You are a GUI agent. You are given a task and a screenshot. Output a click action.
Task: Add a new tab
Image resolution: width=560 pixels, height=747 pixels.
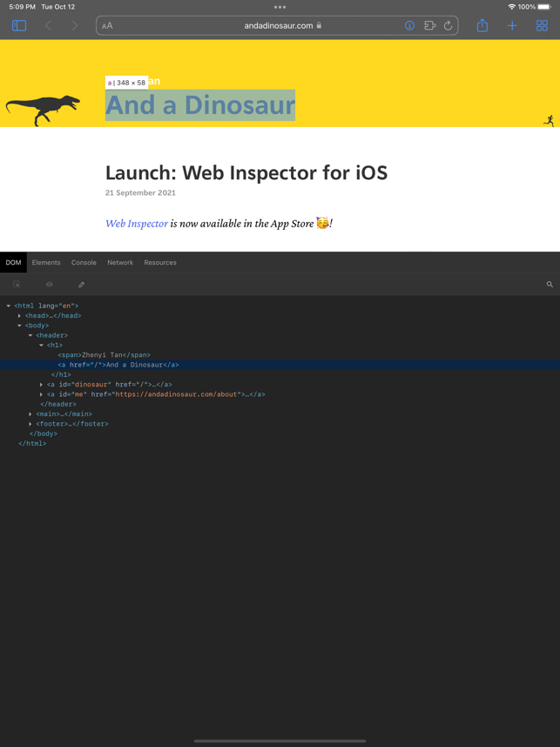[x=512, y=26]
